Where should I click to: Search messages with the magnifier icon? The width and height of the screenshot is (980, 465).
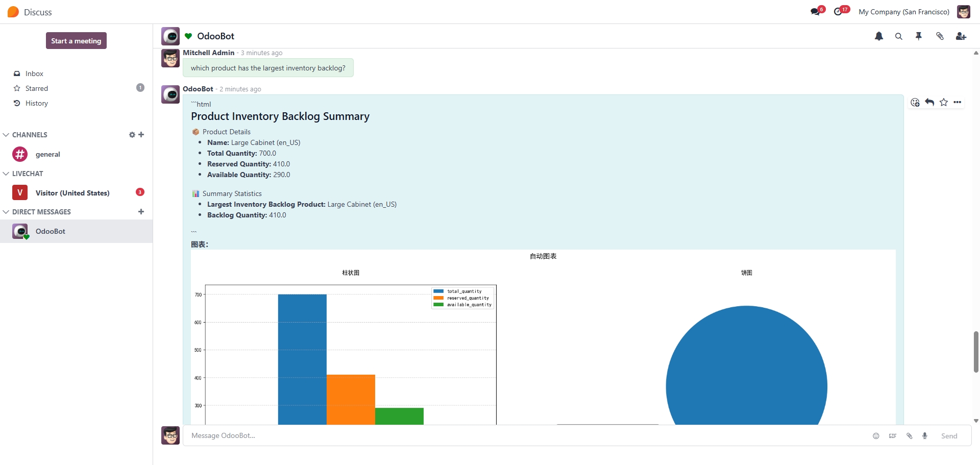tap(899, 36)
